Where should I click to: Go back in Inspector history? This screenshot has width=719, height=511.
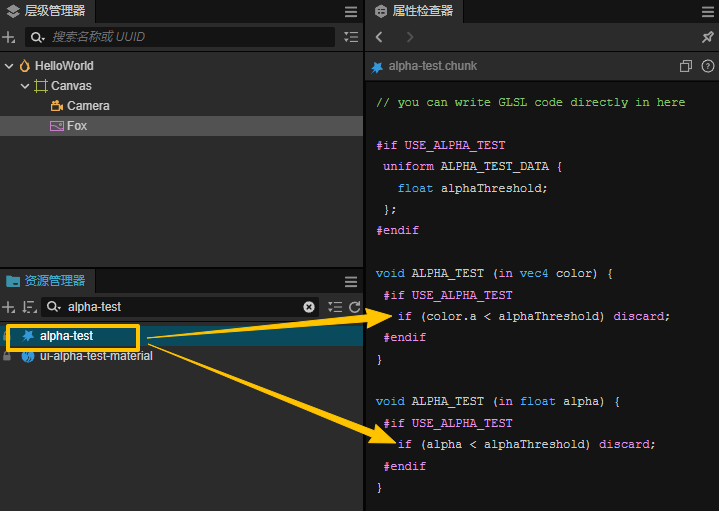[x=379, y=37]
